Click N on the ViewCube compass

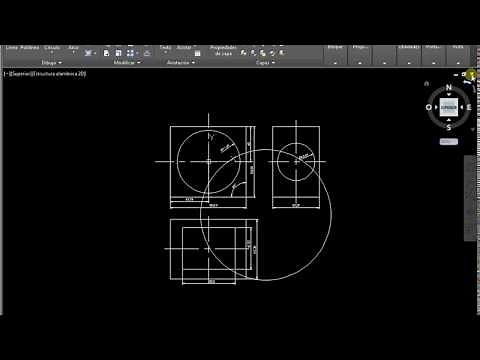click(x=449, y=88)
